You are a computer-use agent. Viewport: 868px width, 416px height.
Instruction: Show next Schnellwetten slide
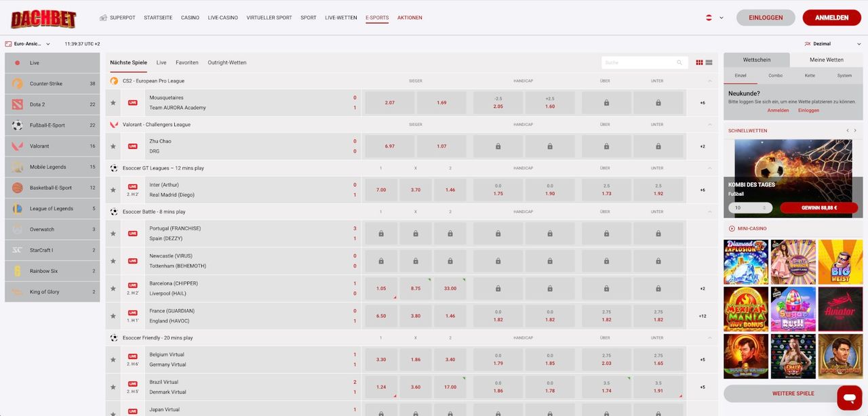click(856, 130)
